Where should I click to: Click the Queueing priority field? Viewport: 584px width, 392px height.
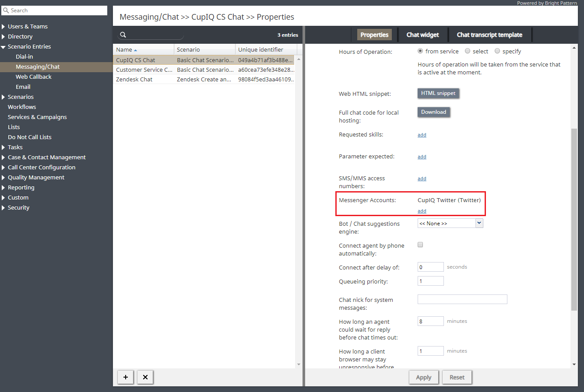tap(431, 281)
